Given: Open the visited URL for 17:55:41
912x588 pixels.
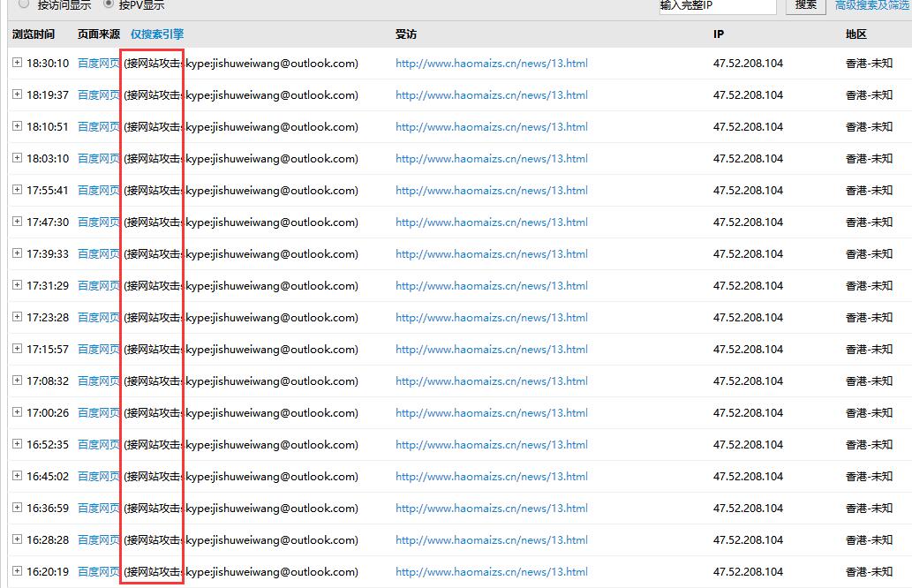Looking at the screenshot, I should [x=491, y=191].
